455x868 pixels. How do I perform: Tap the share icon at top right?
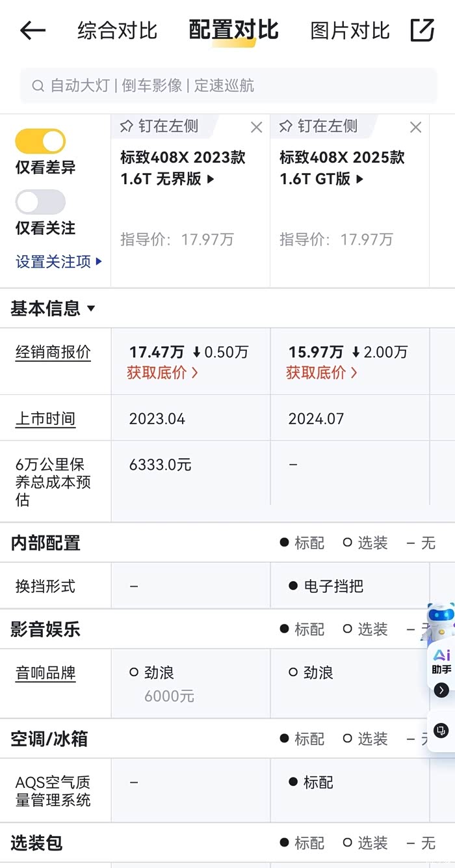[422, 30]
